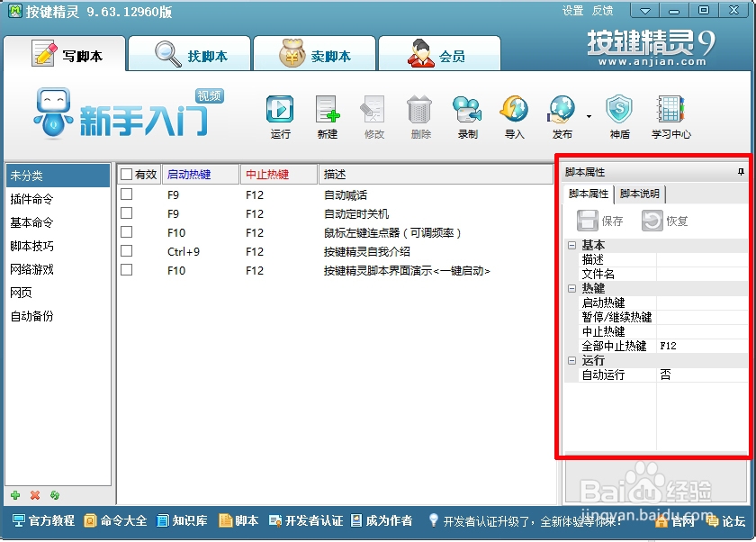Click the 发布 (Publish) globe icon
The image size is (756, 542).
[562, 110]
